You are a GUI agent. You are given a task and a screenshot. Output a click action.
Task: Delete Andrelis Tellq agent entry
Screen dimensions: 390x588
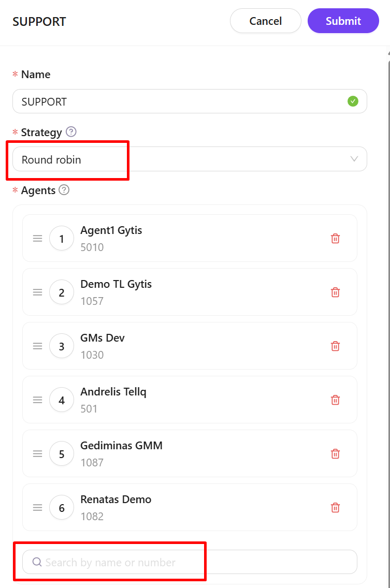click(x=335, y=400)
